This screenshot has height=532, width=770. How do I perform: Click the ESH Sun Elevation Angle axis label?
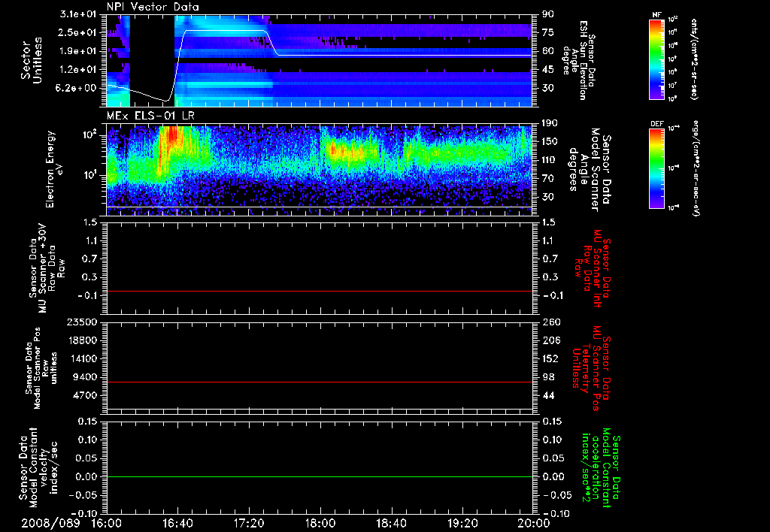pyautogui.click(x=580, y=60)
